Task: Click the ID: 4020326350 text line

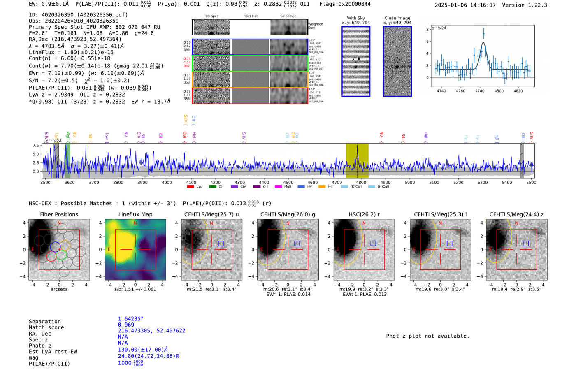Action: pos(78,15)
